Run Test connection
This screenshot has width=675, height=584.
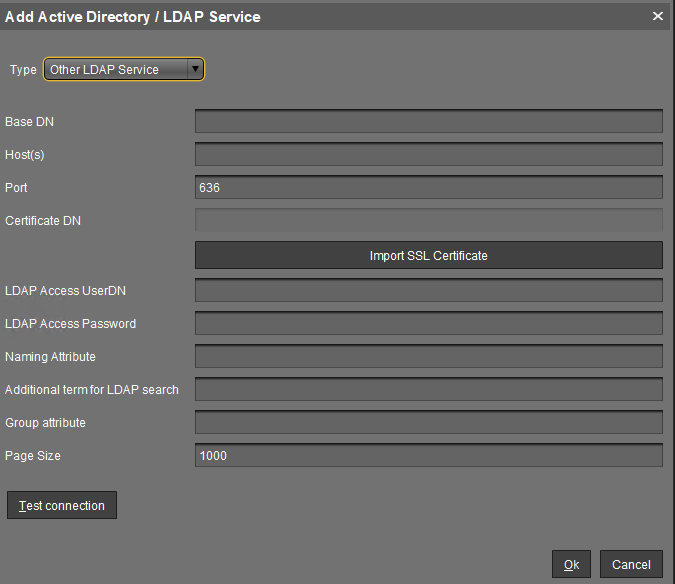(x=62, y=506)
